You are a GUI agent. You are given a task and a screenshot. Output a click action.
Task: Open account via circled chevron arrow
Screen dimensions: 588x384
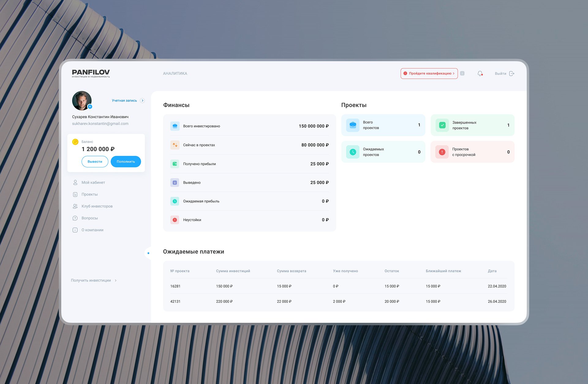point(142,100)
